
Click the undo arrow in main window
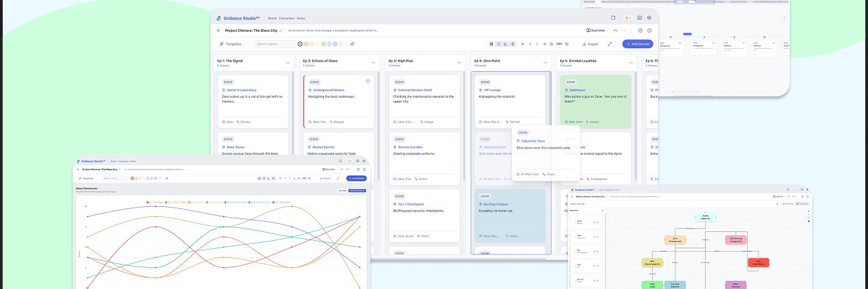[x=615, y=31]
